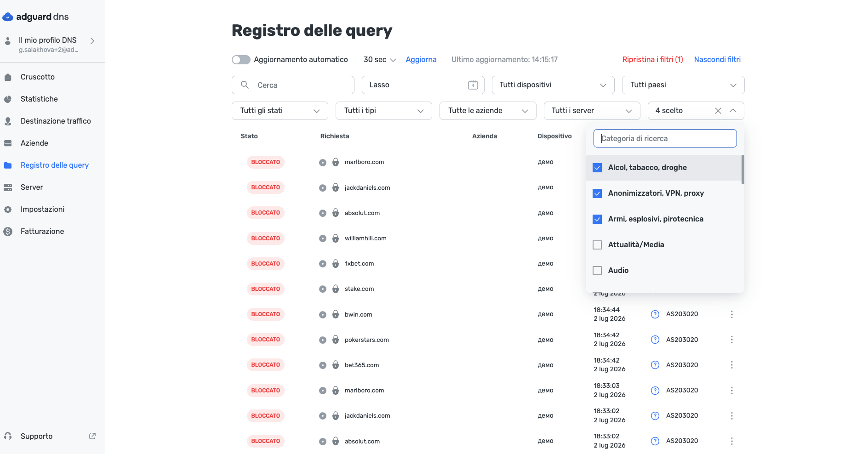Click the Aziende sidebar icon
The height and width of the screenshot is (454, 868).
tap(8, 143)
